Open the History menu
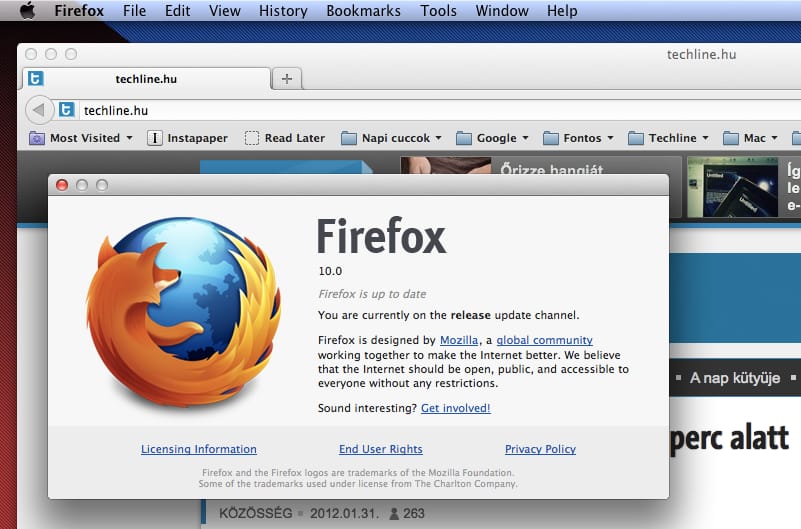The height and width of the screenshot is (529, 801). [x=283, y=10]
